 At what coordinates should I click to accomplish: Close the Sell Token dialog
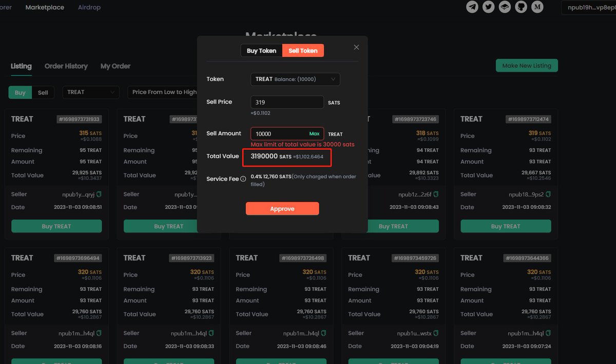(356, 47)
